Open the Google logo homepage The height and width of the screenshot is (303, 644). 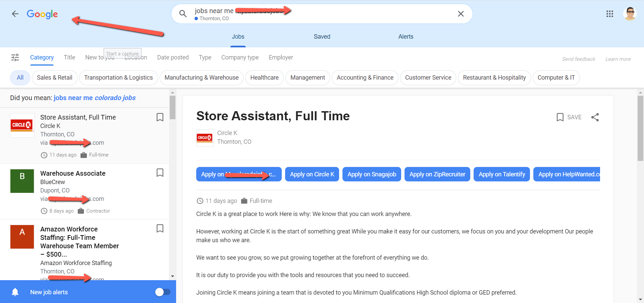click(42, 14)
